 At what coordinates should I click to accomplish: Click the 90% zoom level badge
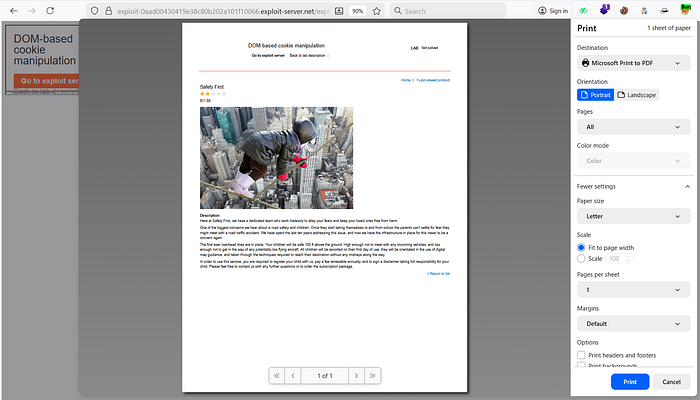click(x=358, y=11)
